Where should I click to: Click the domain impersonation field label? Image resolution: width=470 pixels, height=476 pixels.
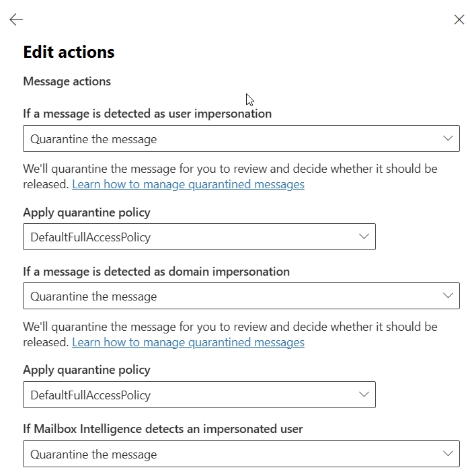coord(157,272)
